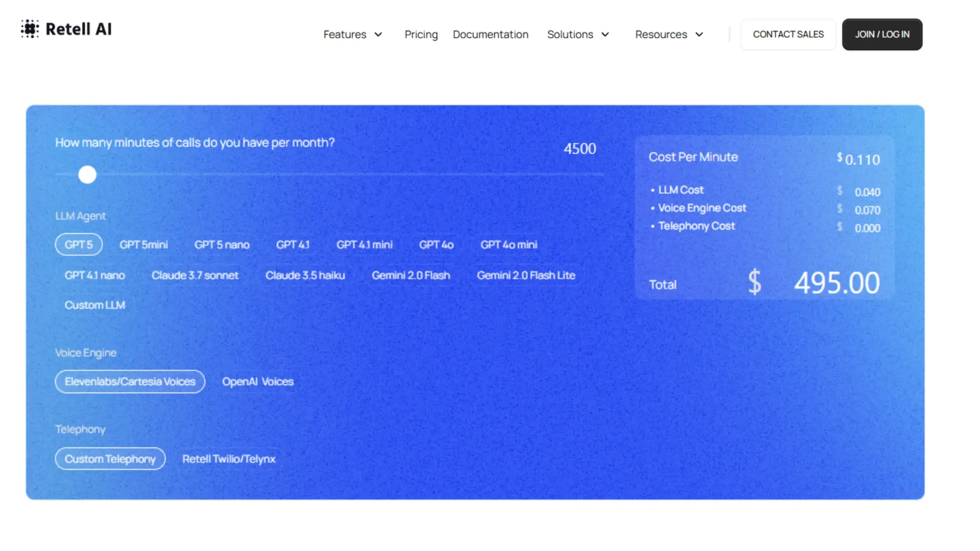Select the GPT 4.1 nano option

[x=95, y=275]
